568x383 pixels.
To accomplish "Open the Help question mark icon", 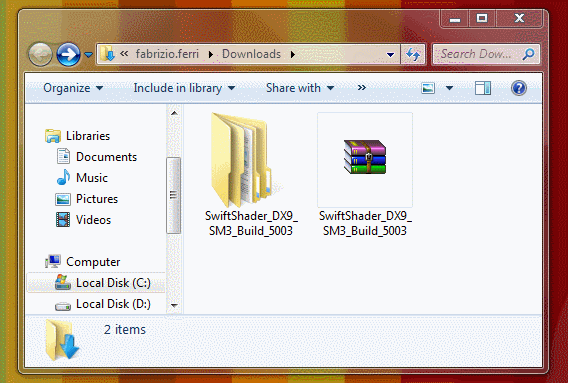I will 519,88.
